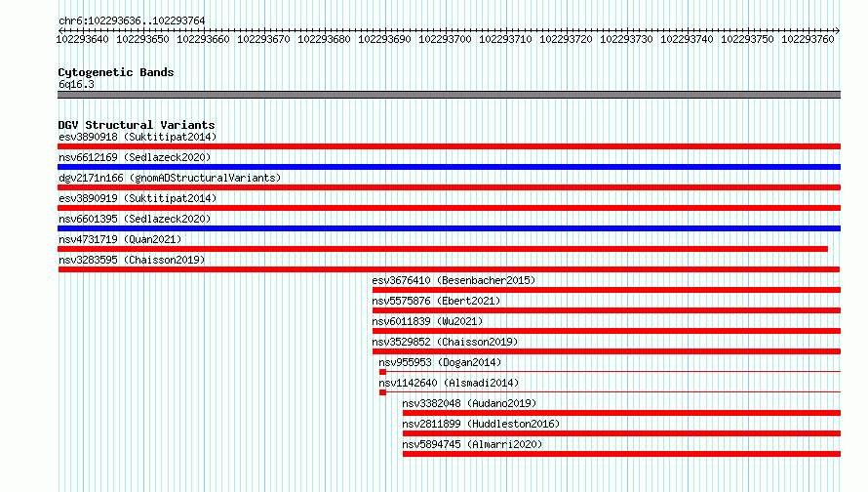Screen dimensions: 868x492
Task: Open variant nsv3382048 (Audano2019) label
Action: (469, 403)
